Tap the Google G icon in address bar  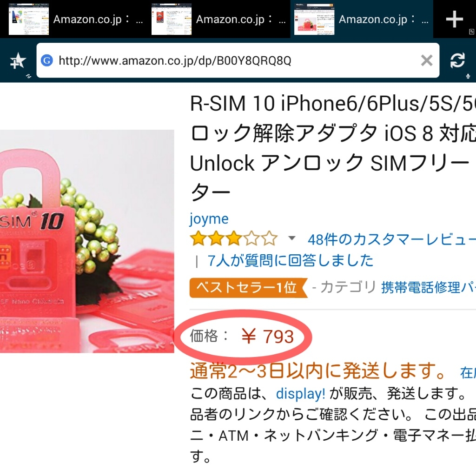coord(47,60)
